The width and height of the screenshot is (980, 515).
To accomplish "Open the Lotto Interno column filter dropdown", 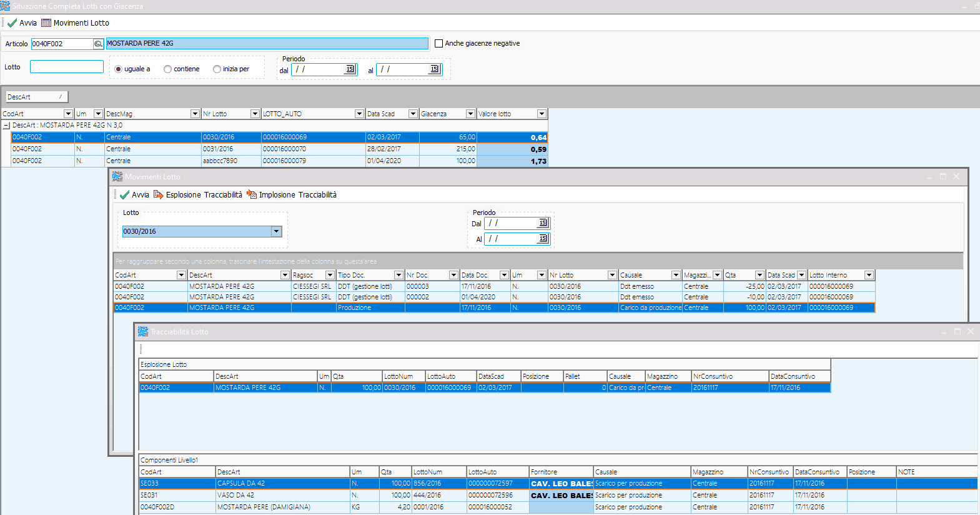I will [x=869, y=275].
